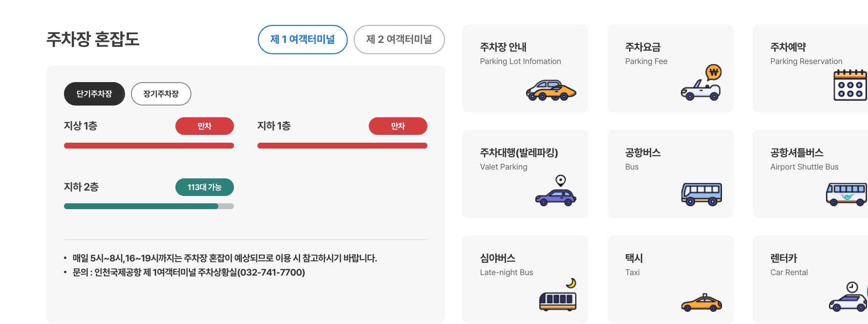This screenshot has width=868, height=324.
Task: Click the 113대 가능 availability badge
Action: 204,187
